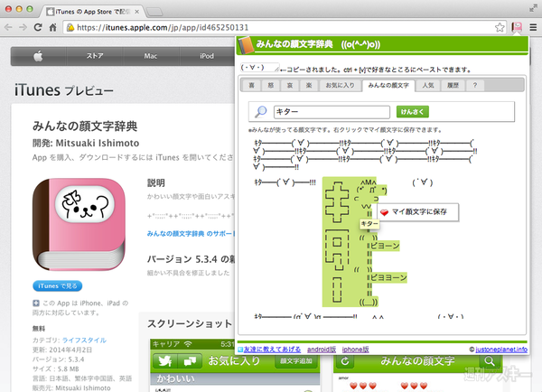Bookmark this page with the star icon
Image resolution: width=542 pixels, height=392 pixels.
pyautogui.click(x=500, y=27)
